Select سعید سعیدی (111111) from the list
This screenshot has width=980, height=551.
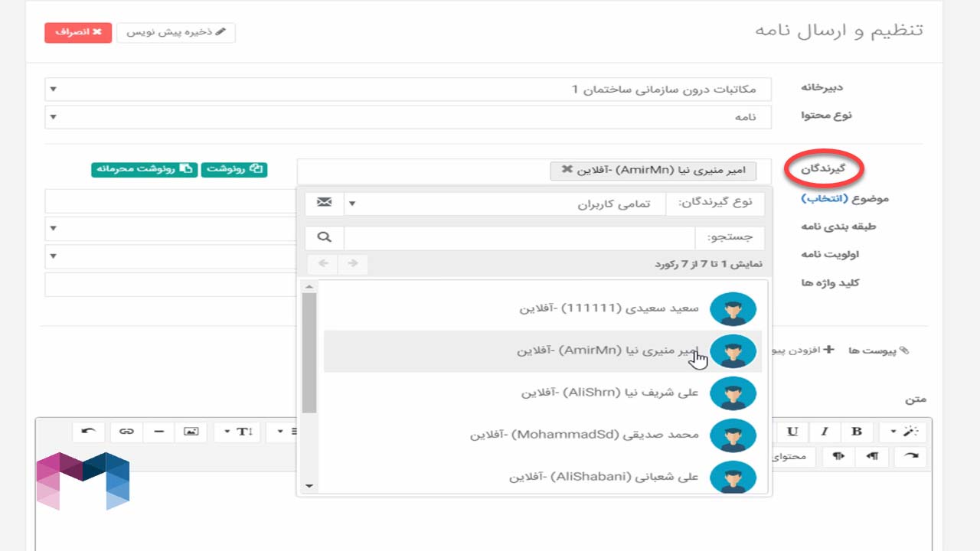click(543, 309)
